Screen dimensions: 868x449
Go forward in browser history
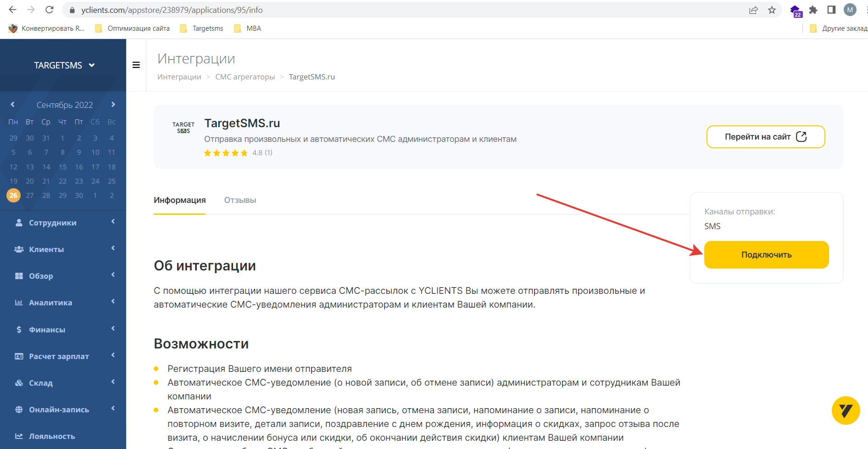click(x=31, y=10)
